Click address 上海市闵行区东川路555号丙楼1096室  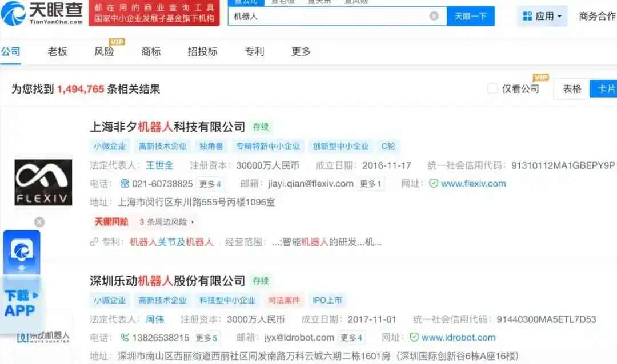click(197, 202)
